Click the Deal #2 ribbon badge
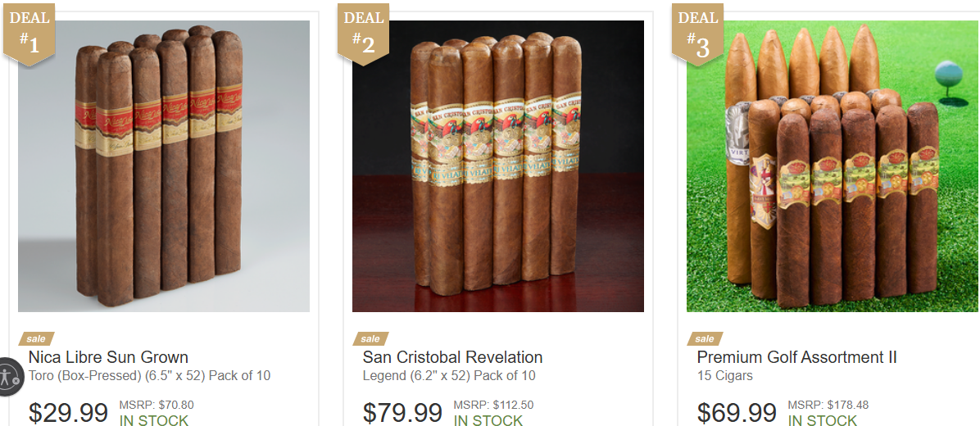Screen dimensions: 980x426 coord(363,34)
